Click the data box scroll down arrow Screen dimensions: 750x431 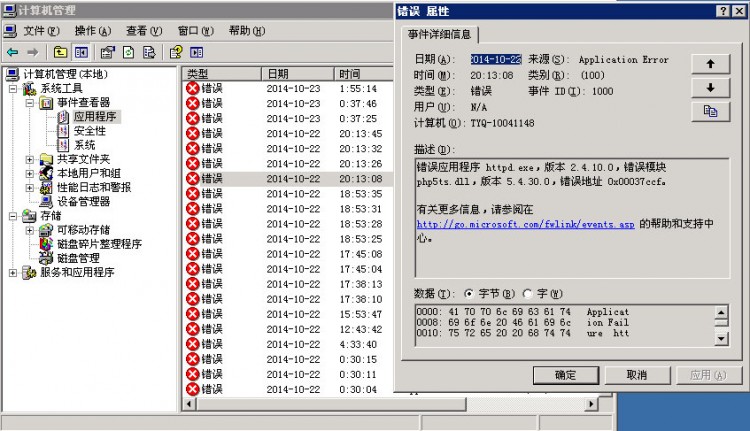721,339
